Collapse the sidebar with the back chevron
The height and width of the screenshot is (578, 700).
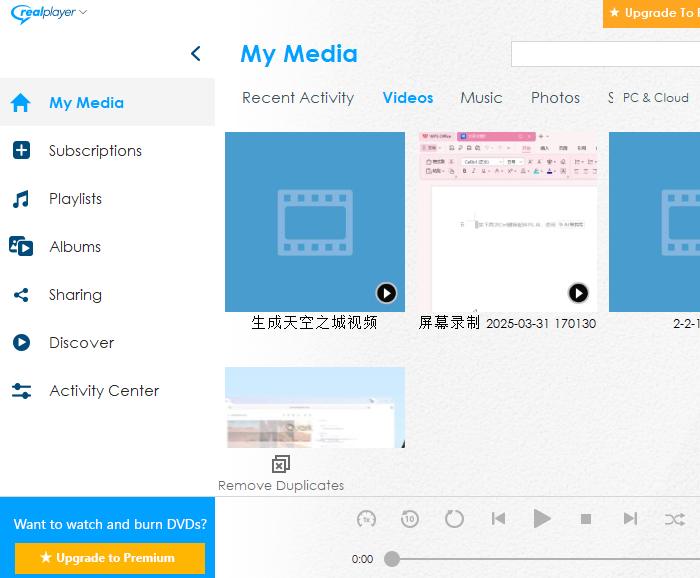[196, 54]
